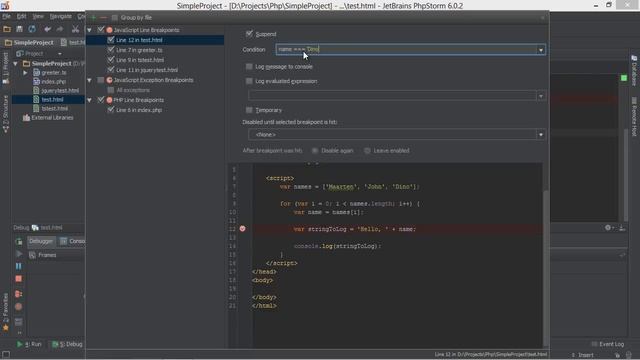Toggle the Temporary breakpoint checkbox
This screenshot has height=360, width=640.
249,110
